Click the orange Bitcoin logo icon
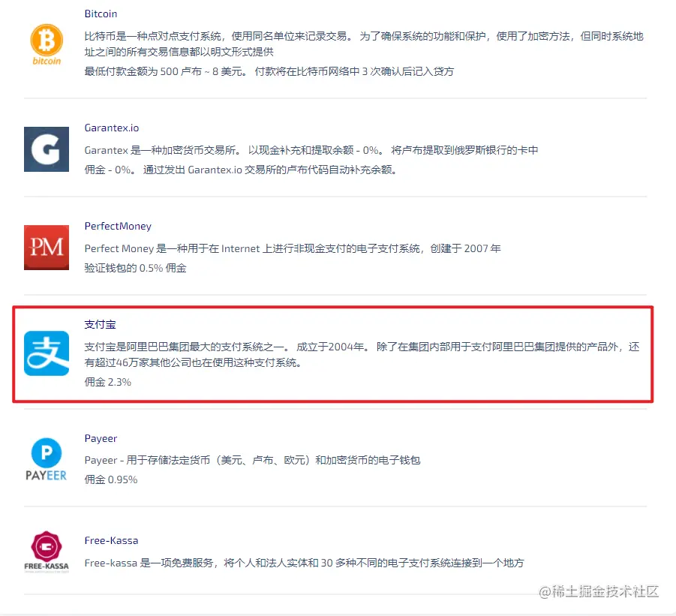676x616 pixels. pos(47,44)
